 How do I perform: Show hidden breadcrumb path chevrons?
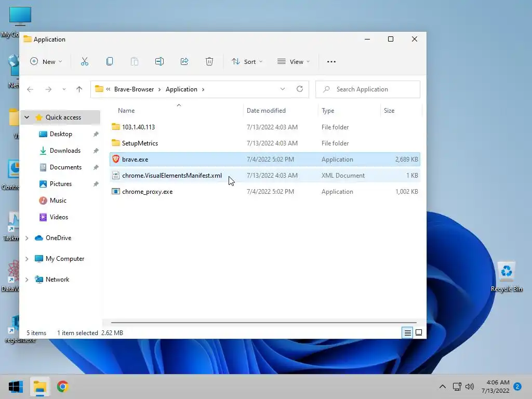[108, 89]
